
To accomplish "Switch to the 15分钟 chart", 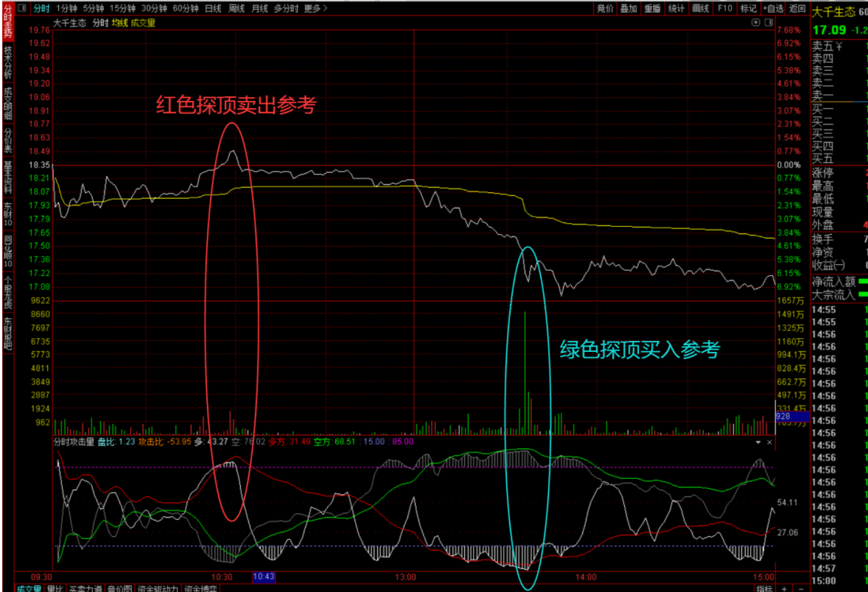I will click(122, 8).
